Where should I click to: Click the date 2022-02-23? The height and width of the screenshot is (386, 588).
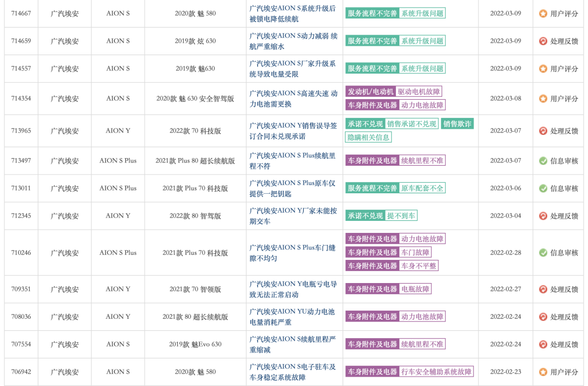pos(505,372)
